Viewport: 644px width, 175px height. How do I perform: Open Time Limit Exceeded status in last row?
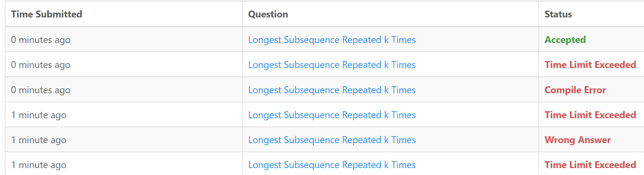pyautogui.click(x=590, y=165)
